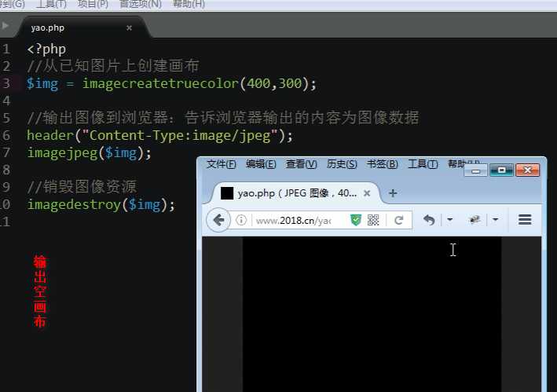Click line number 3 in the gutter
Image resolution: width=557 pixels, height=392 pixels.
tap(6, 83)
